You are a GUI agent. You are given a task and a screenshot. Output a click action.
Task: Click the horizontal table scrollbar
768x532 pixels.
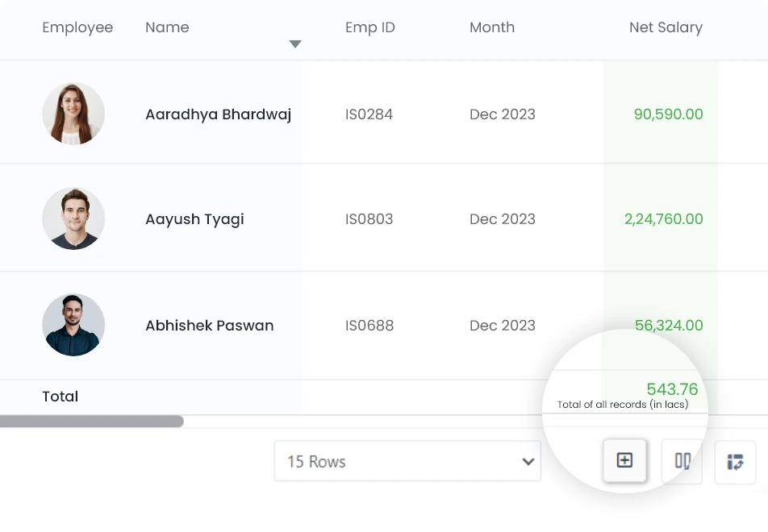[92, 422]
